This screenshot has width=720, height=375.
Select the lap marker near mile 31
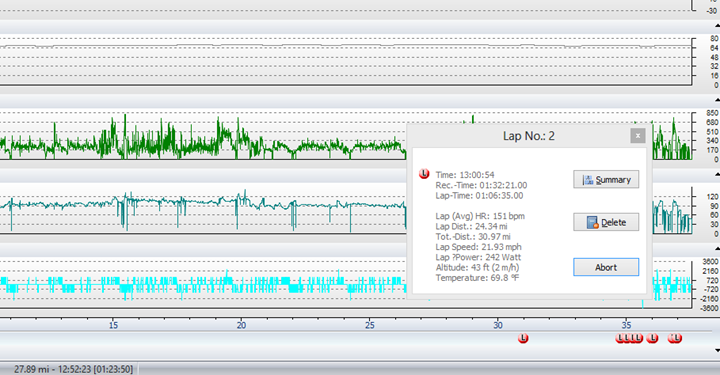pos(523,338)
